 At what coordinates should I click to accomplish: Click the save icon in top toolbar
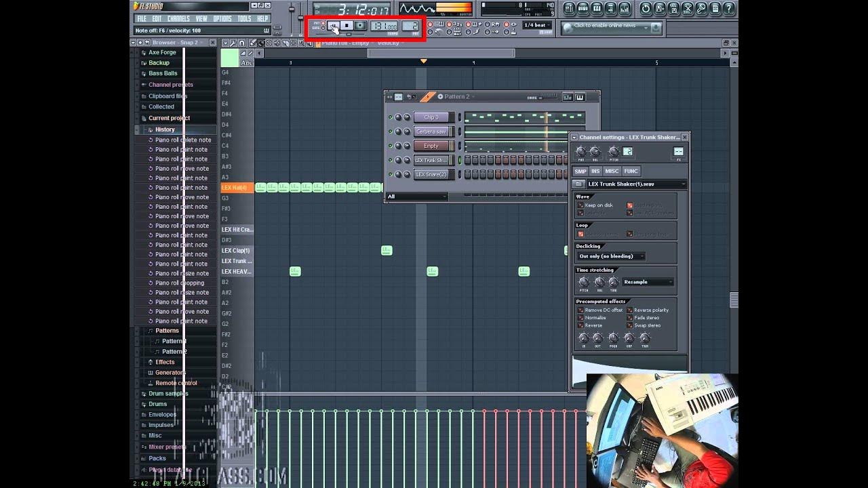click(x=660, y=9)
